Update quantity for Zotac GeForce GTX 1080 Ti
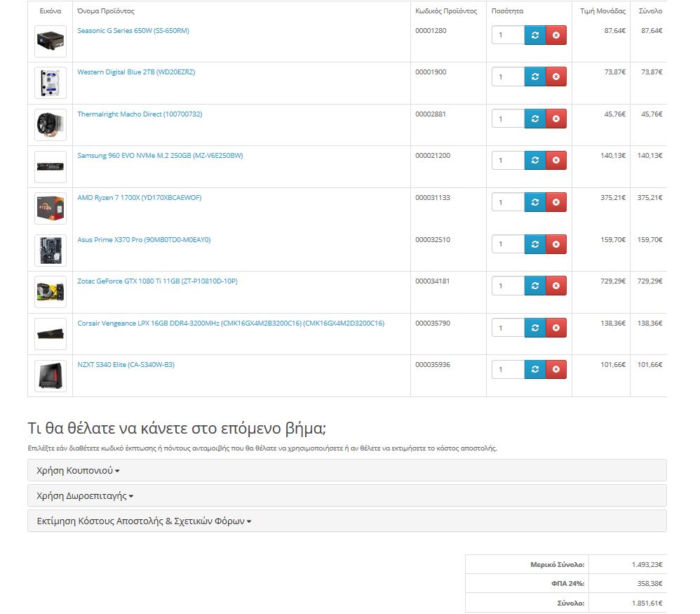700x614 pixels. 535,286
